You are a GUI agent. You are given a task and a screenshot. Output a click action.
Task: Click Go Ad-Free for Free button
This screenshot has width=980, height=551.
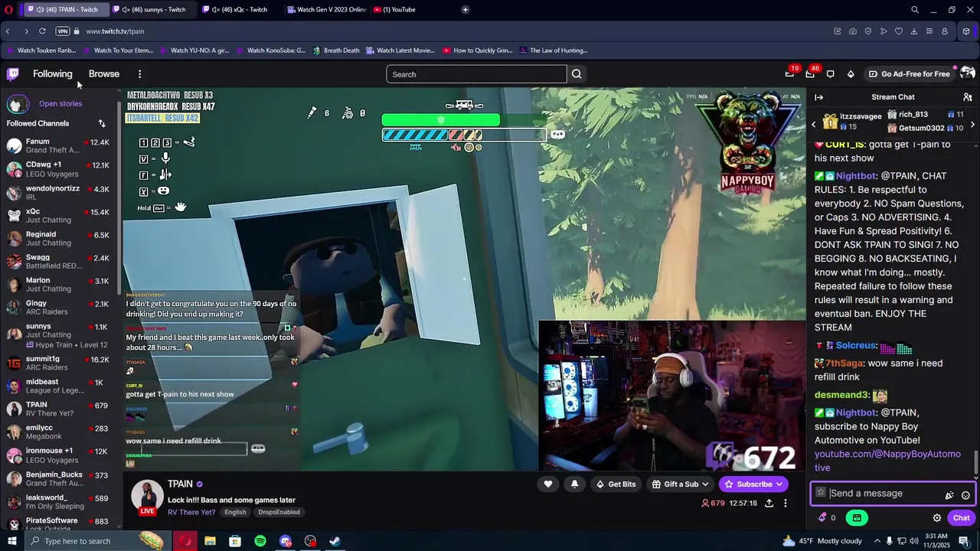(x=910, y=74)
